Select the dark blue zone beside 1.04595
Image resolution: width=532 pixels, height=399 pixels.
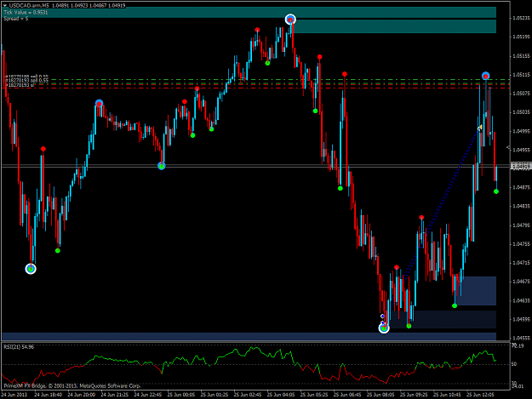(x=443, y=319)
